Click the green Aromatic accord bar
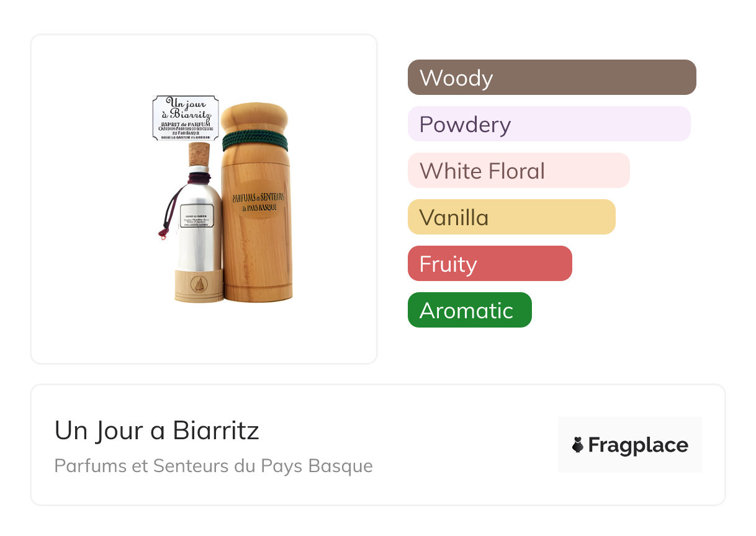This screenshot has width=756, height=536. [469, 310]
